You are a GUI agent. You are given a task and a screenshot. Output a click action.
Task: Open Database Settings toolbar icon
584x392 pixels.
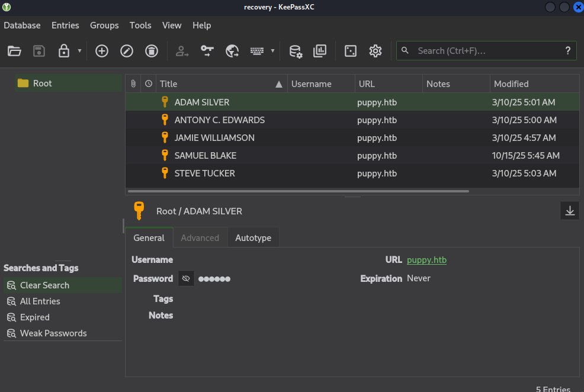[295, 51]
